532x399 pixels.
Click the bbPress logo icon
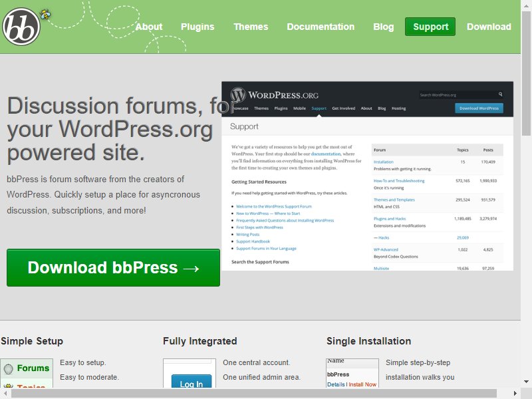point(21,27)
